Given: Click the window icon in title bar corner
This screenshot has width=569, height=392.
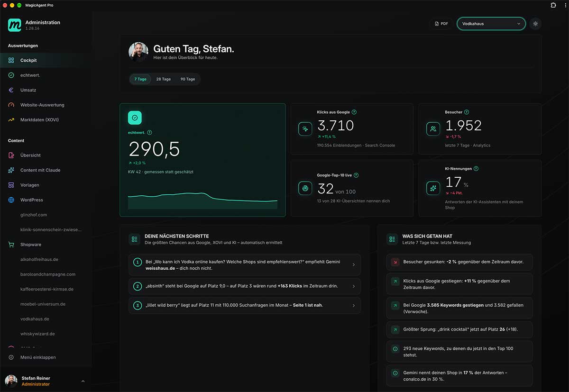Looking at the screenshot, I should pyautogui.click(x=553, y=5).
